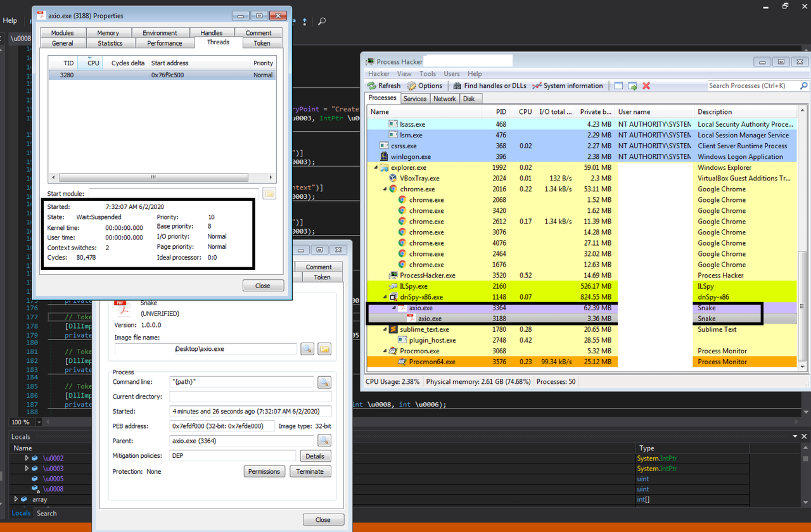Switch to the Modules tab

(x=62, y=33)
